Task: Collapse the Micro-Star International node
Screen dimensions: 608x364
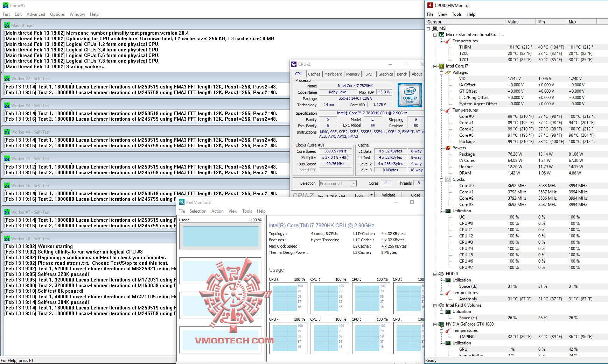Action: point(435,35)
